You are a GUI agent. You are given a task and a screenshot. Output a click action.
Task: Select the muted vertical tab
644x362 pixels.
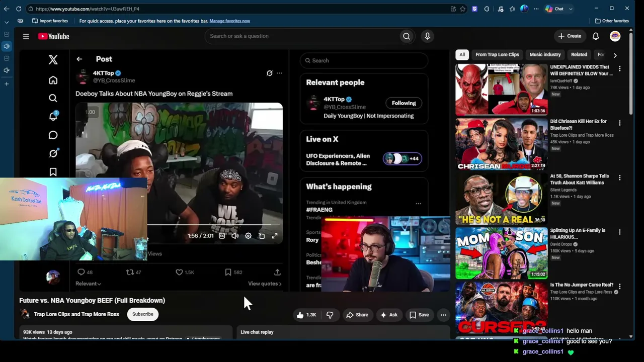point(7,71)
